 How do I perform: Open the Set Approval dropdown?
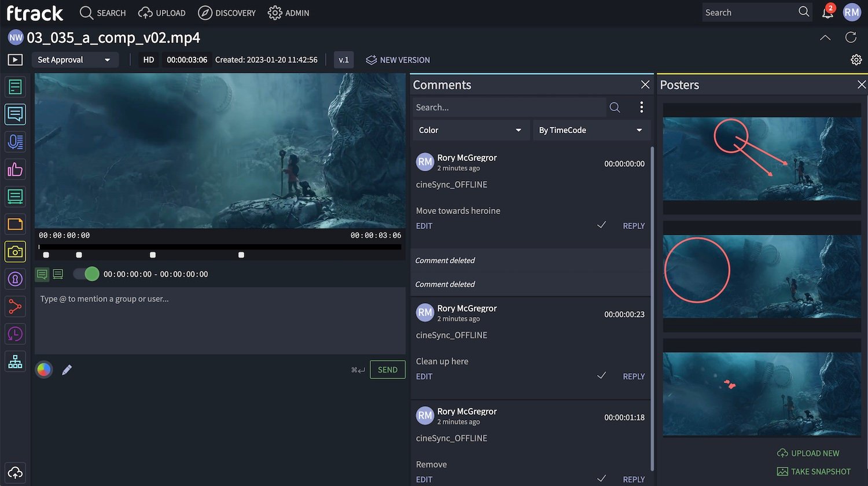(x=75, y=60)
